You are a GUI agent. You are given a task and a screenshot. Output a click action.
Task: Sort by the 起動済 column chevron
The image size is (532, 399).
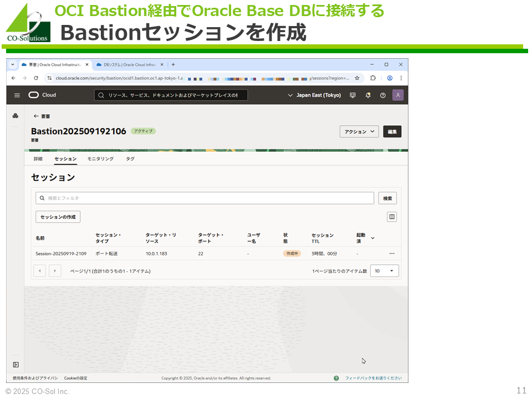(372, 238)
